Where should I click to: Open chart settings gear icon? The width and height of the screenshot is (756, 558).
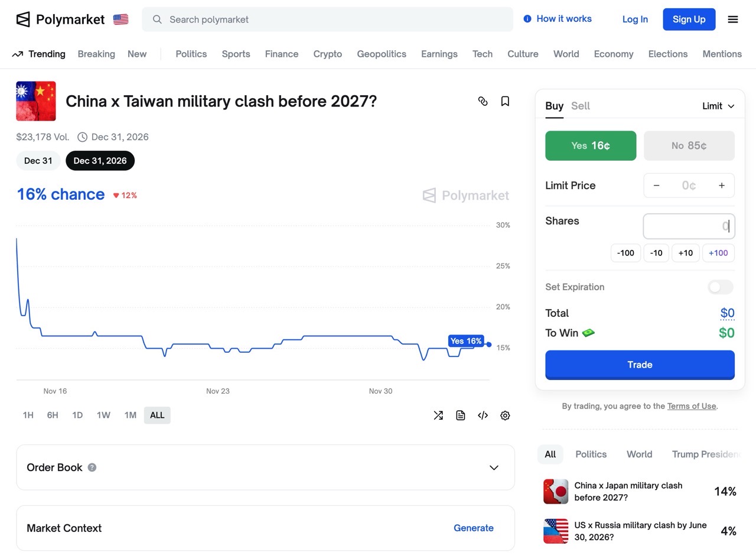click(505, 416)
